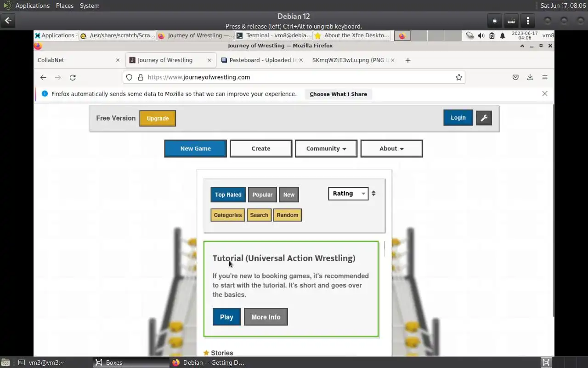Click the Boxes keyboard shortcuts icon
Viewport: 588px width, 368px height.
(511, 21)
